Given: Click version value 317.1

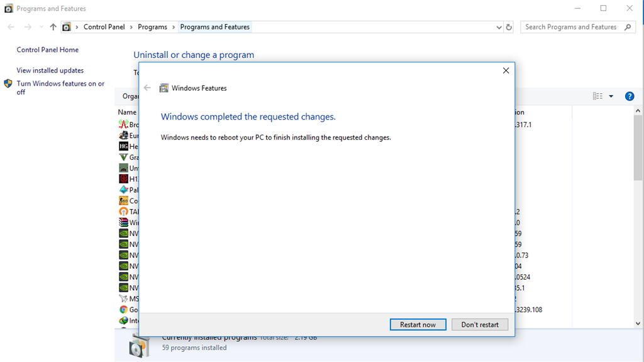Looking at the screenshot, I should click(523, 125).
